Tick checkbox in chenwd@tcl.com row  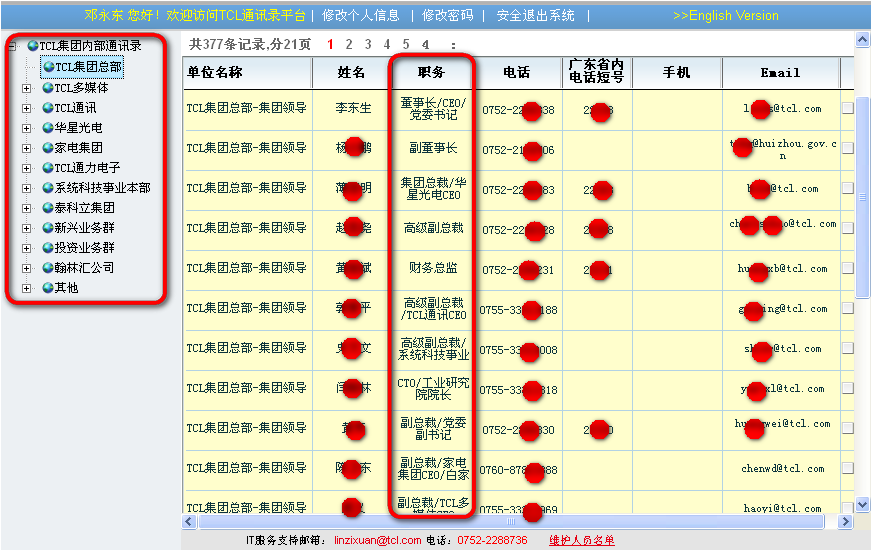[848, 469]
